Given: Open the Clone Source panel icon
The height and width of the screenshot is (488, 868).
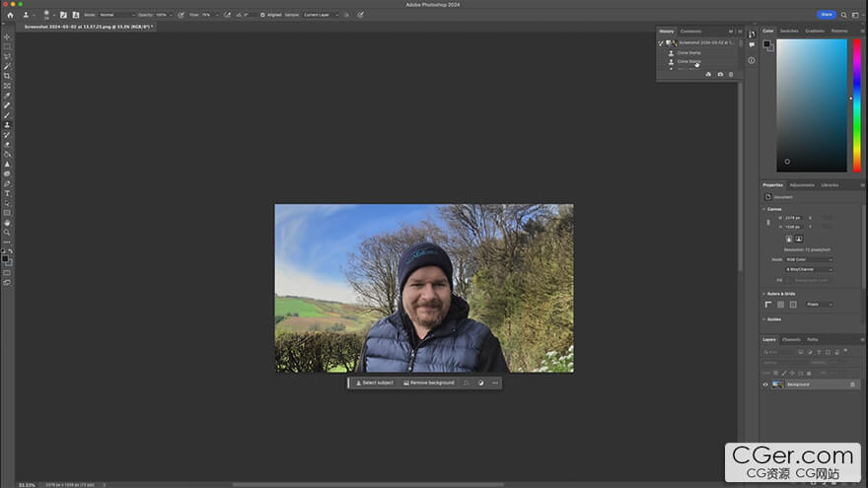Looking at the screenshot, I should [x=75, y=15].
